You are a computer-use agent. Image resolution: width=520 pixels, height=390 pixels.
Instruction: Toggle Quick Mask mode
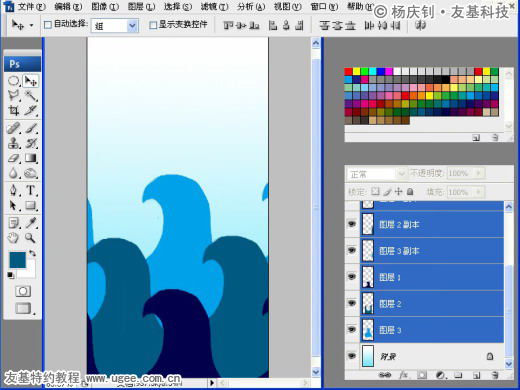click(x=23, y=291)
